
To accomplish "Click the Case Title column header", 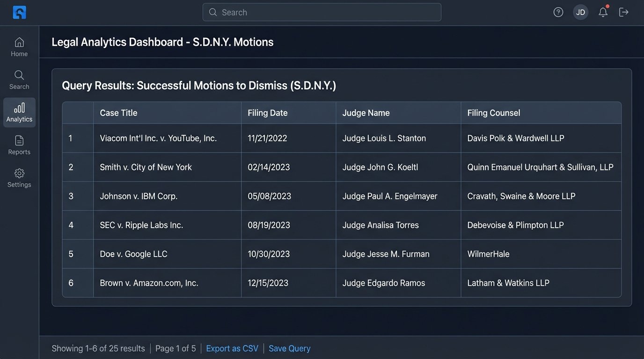I will (118, 113).
